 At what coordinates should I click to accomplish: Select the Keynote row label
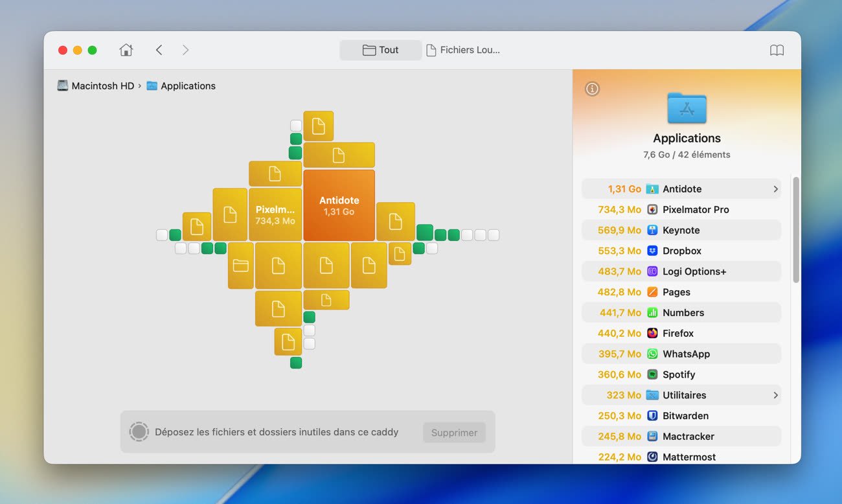[681, 231]
